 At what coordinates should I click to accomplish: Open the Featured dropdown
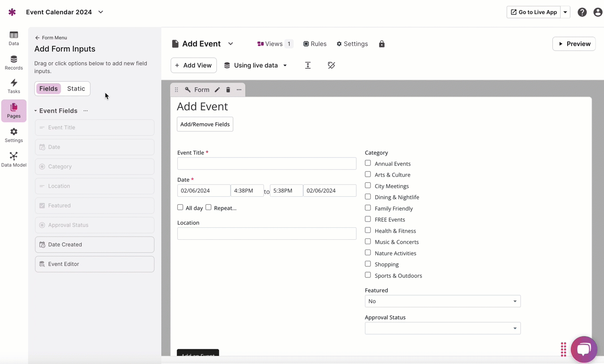(x=442, y=301)
